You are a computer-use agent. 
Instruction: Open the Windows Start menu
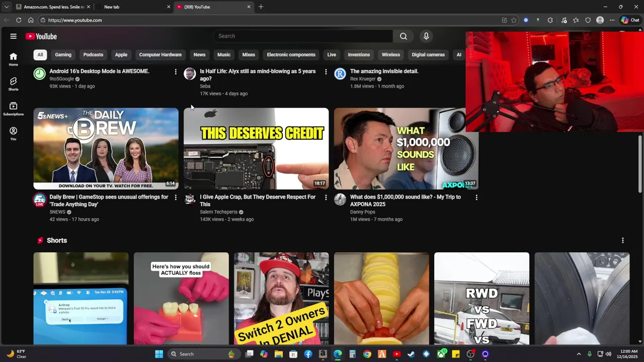(x=159, y=354)
